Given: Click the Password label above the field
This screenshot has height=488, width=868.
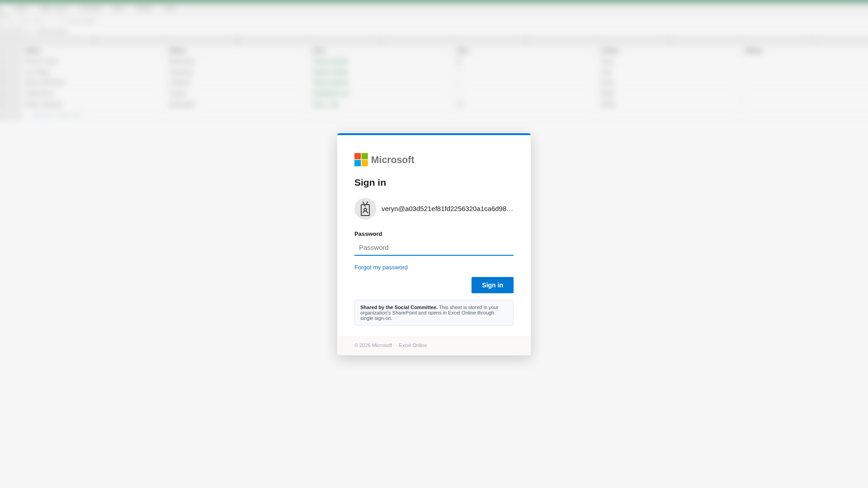Looking at the screenshot, I should (368, 234).
